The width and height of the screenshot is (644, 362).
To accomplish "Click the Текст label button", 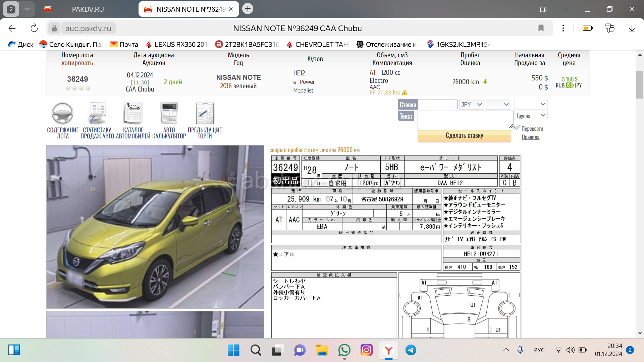I will (x=406, y=116).
